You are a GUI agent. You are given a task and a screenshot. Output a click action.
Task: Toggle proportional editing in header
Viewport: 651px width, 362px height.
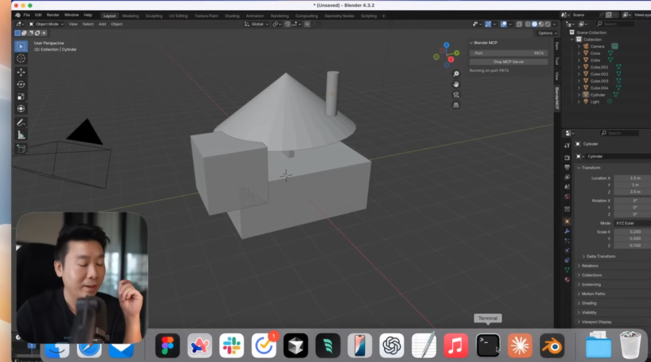tap(307, 24)
